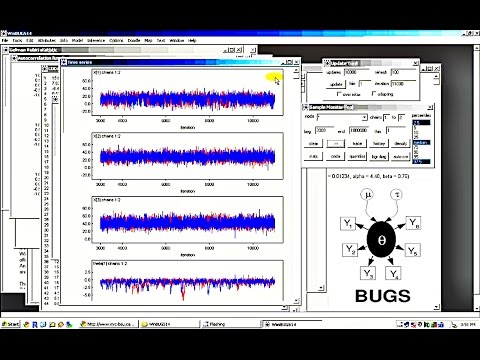Open the node dropdown in Sample Monitor
This screenshot has width=480, height=360.
[364, 117]
